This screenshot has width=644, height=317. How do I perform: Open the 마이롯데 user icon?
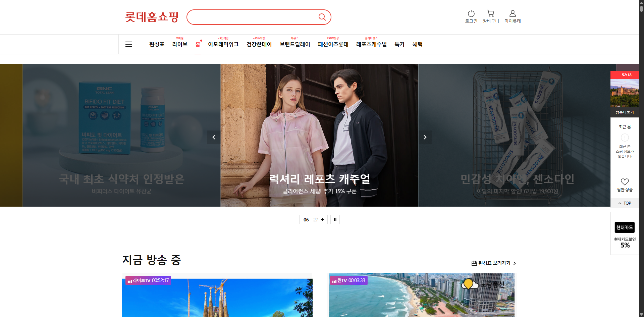pos(512,14)
